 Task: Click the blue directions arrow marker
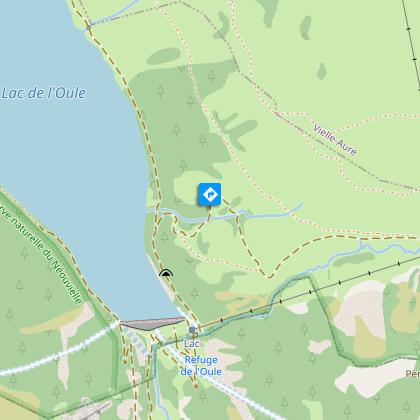pyautogui.click(x=210, y=194)
